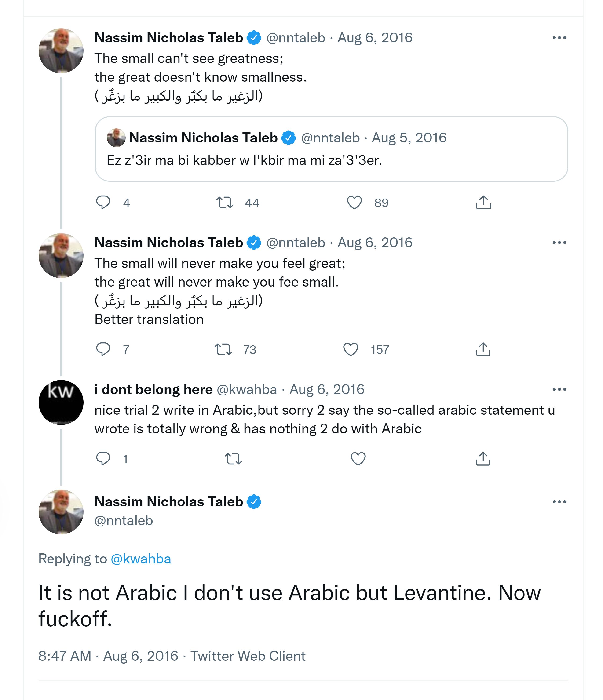Click the 'i dont belong here' display name

coord(153,390)
